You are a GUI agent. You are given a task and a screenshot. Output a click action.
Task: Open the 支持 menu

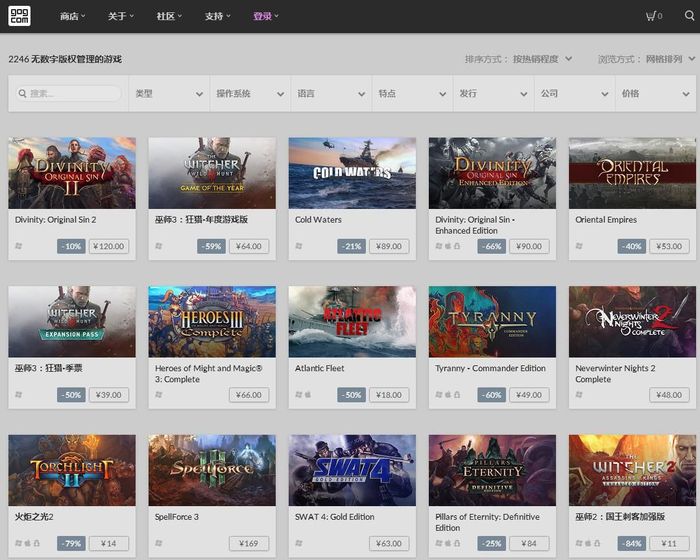217,17
